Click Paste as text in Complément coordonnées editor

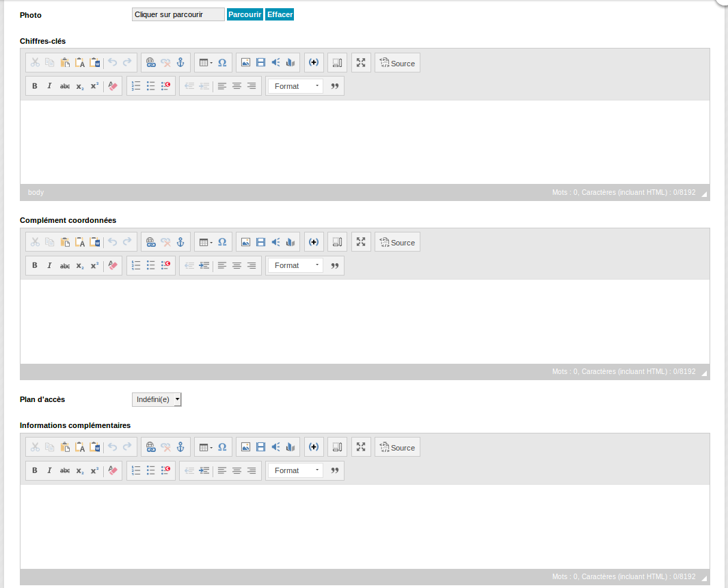[x=80, y=242]
